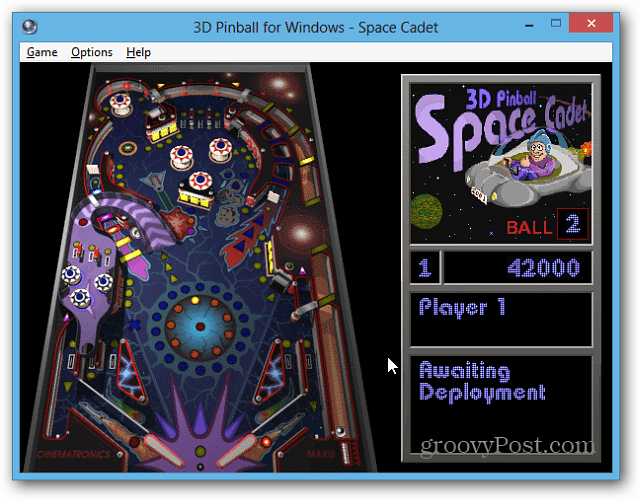The image size is (640, 500).
Task: Minimize the 3D Pinball window
Action: (529, 25)
